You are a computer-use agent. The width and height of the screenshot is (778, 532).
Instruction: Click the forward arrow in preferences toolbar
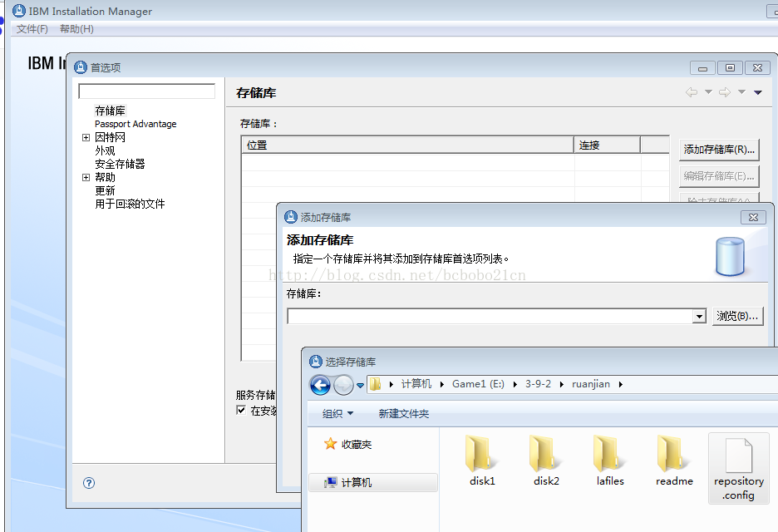pyautogui.click(x=725, y=91)
